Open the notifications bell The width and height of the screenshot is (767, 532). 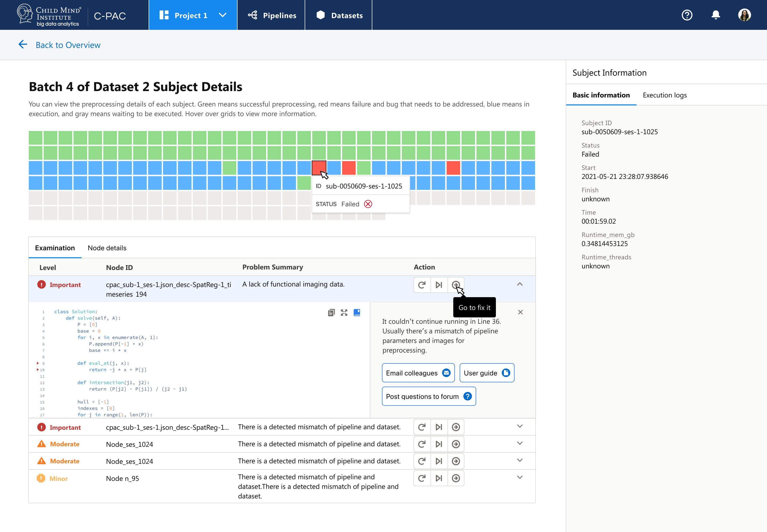click(716, 15)
